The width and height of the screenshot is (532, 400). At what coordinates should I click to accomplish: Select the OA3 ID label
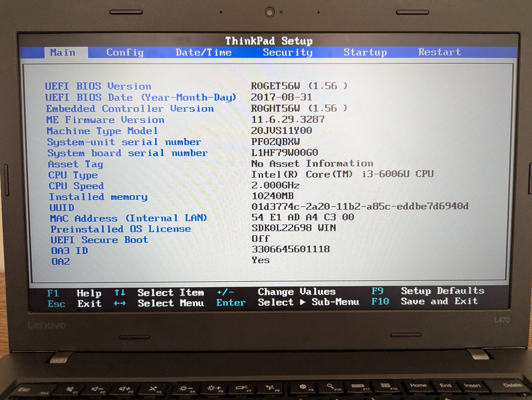(69, 251)
